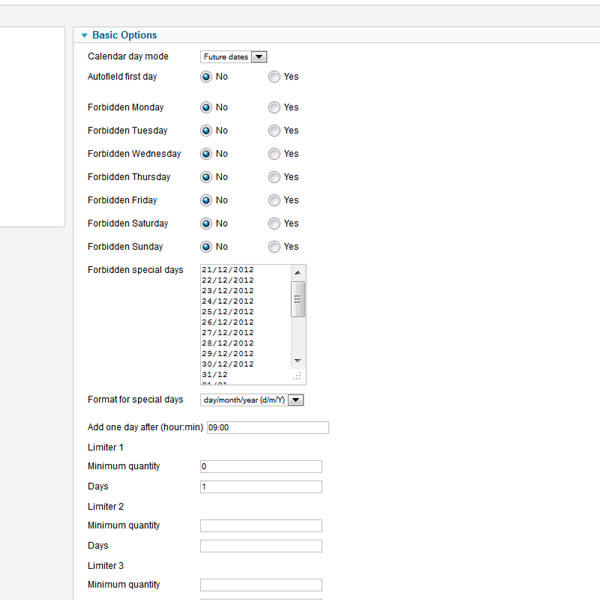Set Forbidden Sunday to Yes
The height and width of the screenshot is (600, 600).
[274, 247]
